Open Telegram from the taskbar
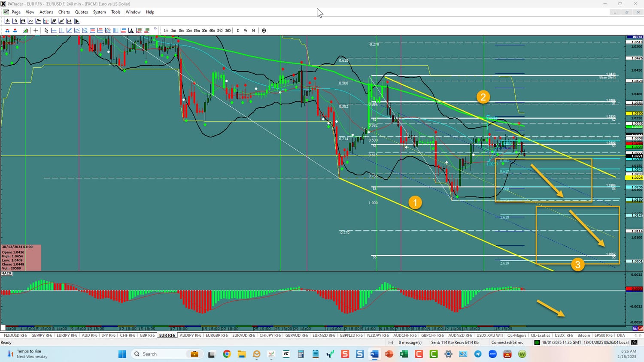Viewport: 644px width, 362px height. [478, 354]
